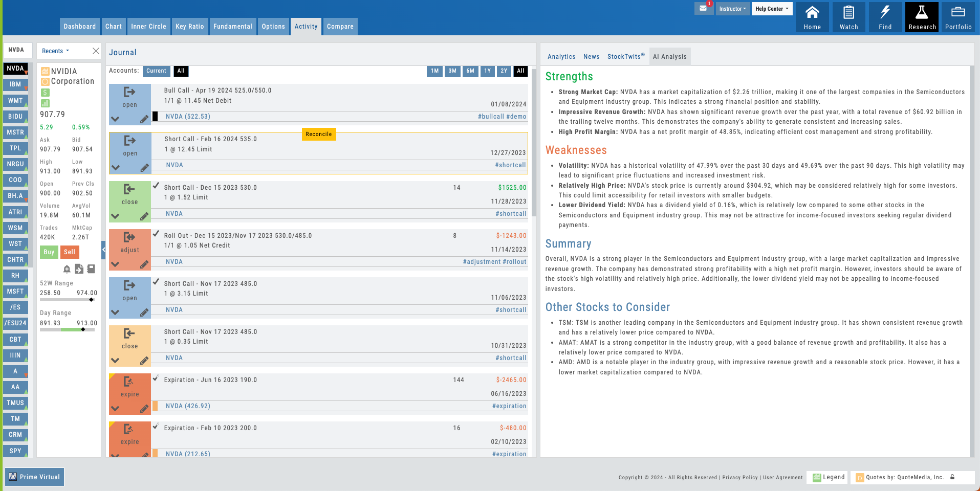The height and width of the screenshot is (491, 980).
Task: Click the orange circle icon beside Corporation
Action: [x=45, y=81]
